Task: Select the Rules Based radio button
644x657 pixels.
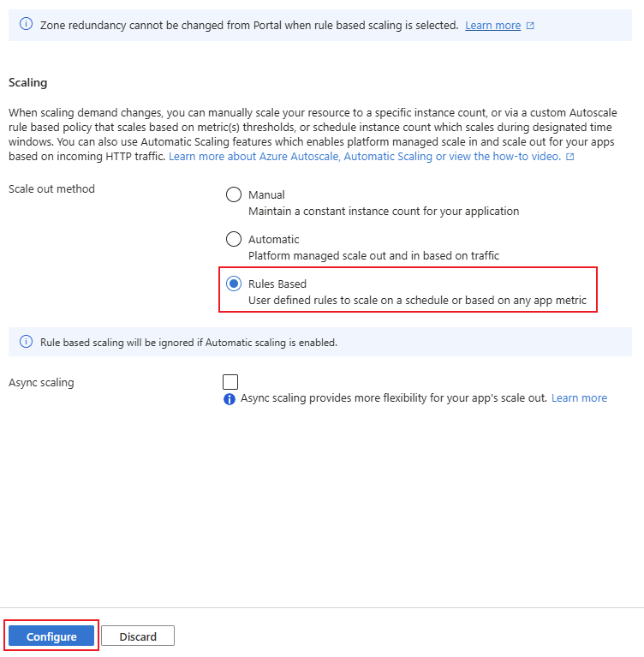Action: point(234,284)
